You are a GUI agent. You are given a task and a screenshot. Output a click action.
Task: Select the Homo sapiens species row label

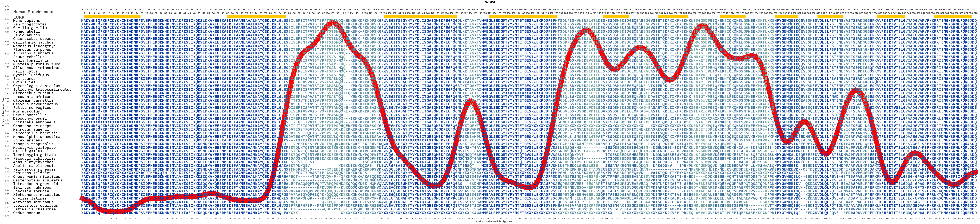tap(26, 20)
